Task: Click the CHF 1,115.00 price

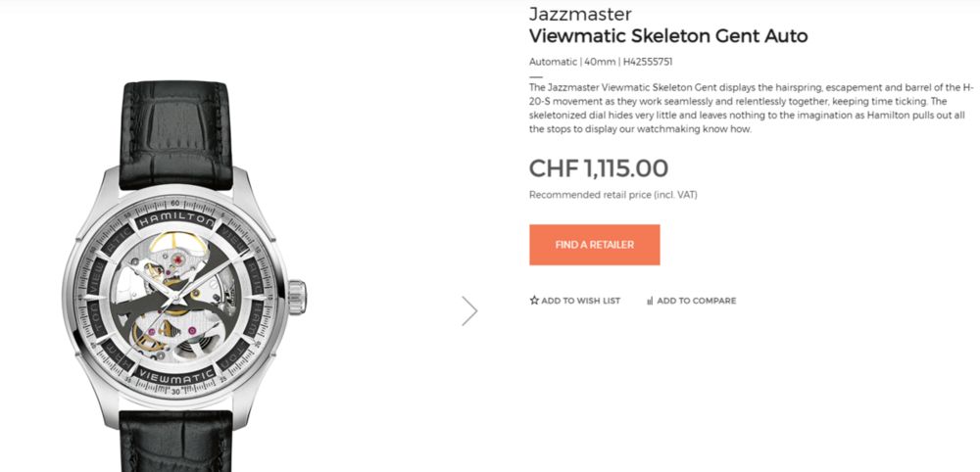Action: coord(599,168)
